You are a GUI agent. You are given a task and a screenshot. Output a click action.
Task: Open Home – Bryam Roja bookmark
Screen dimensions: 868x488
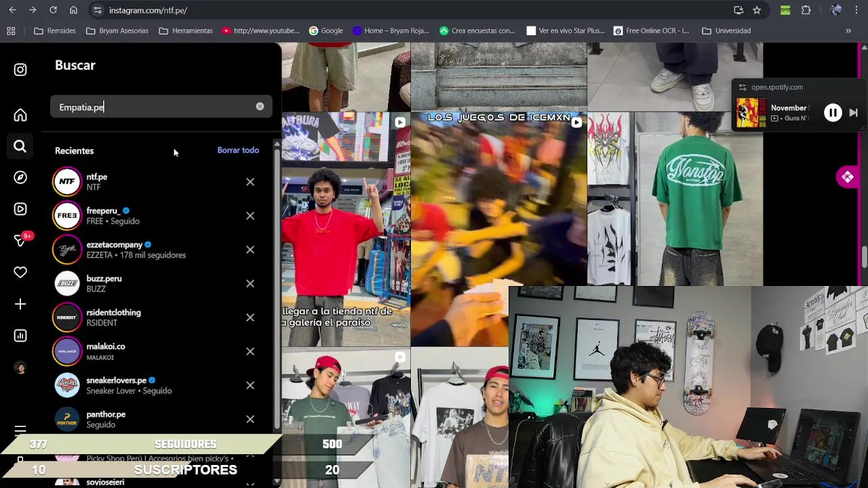point(391,30)
